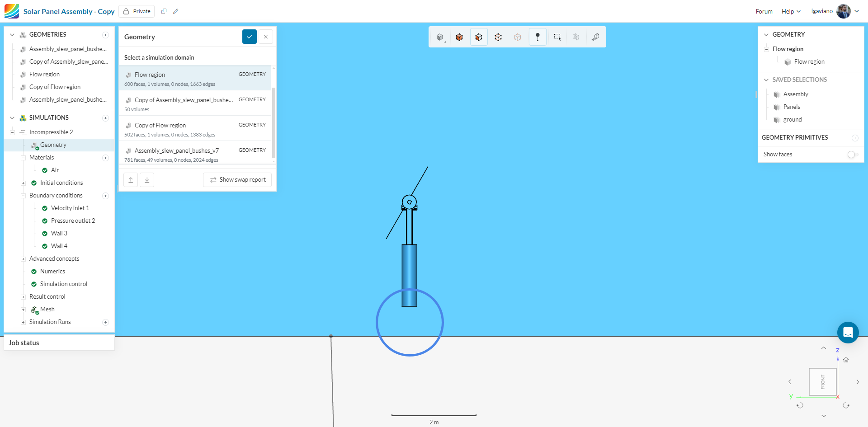
Task: Expand the Initial conditions node
Action: click(x=23, y=183)
